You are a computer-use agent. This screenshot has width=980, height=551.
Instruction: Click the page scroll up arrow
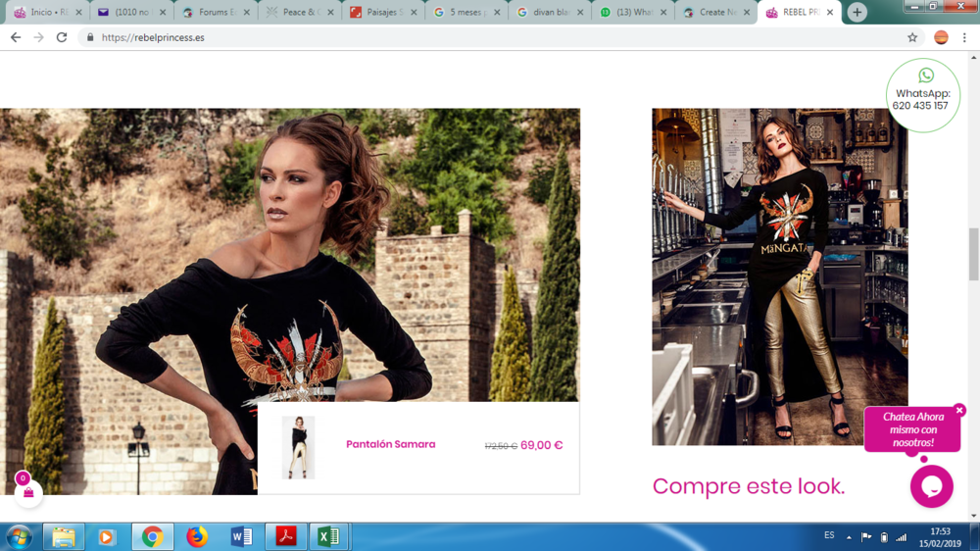[x=974, y=57]
